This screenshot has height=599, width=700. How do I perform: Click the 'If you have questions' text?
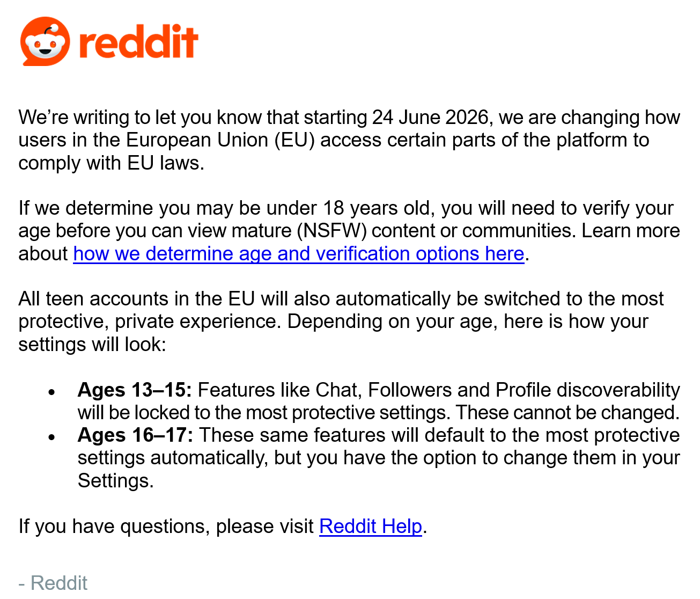[x=112, y=527]
